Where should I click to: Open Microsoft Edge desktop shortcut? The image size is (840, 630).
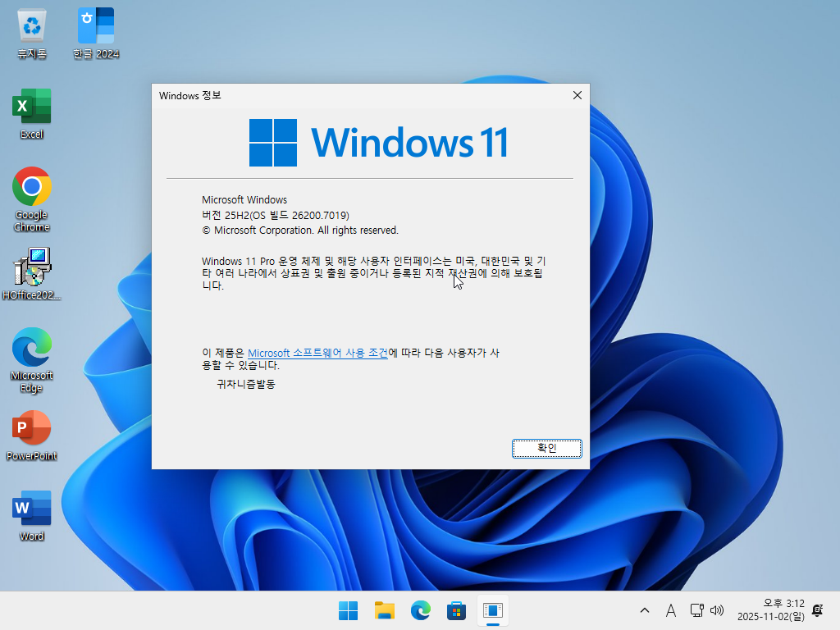32,361
